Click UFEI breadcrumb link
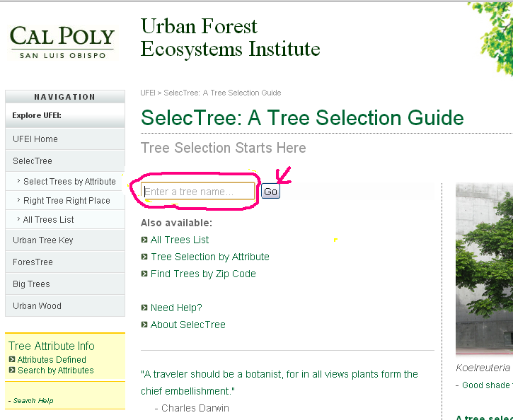This screenshot has height=420, width=513. pos(148,93)
